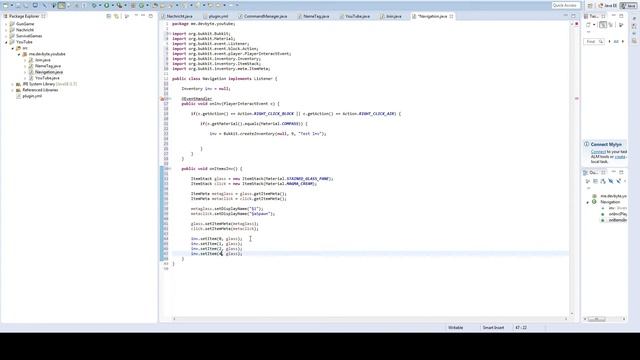Viewport: 640px width, 360px height.
Task: Click the Save toolbar icon
Action: pos(18,5)
